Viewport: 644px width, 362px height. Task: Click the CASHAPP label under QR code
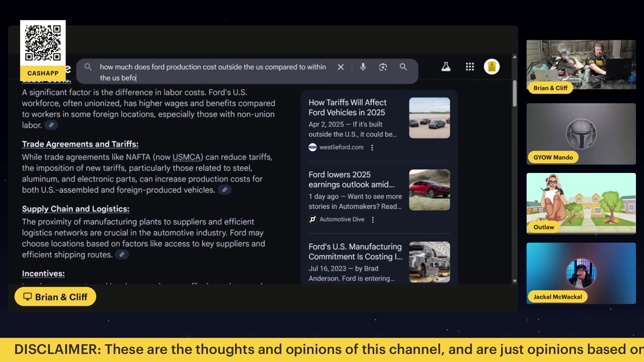(x=43, y=73)
